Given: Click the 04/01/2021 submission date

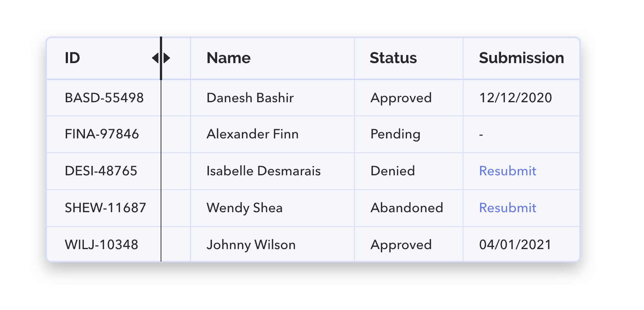Looking at the screenshot, I should (515, 245).
